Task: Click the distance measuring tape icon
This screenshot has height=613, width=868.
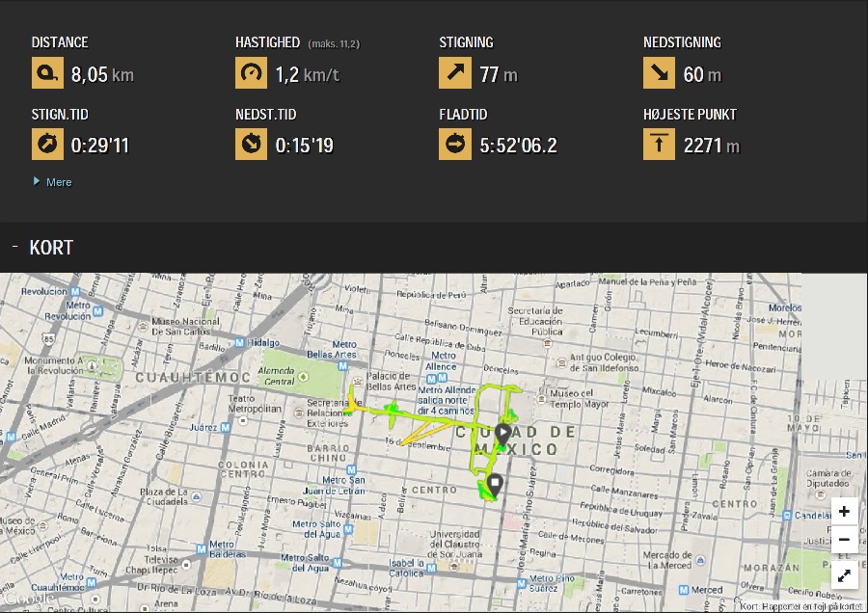Action: [47, 73]
